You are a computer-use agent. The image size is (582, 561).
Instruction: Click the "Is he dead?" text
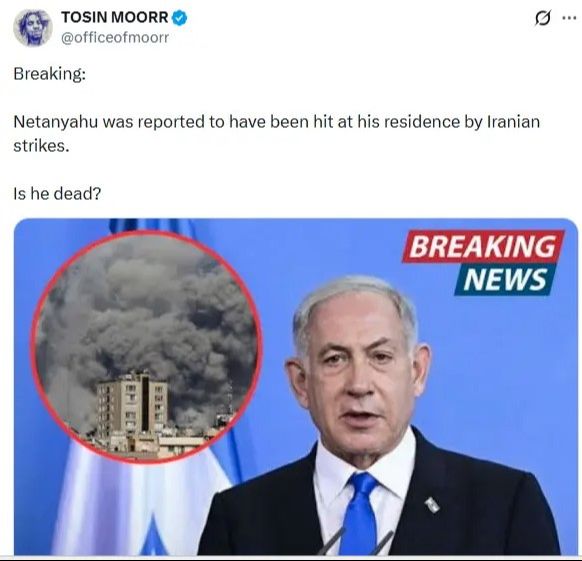pos(57,193)
